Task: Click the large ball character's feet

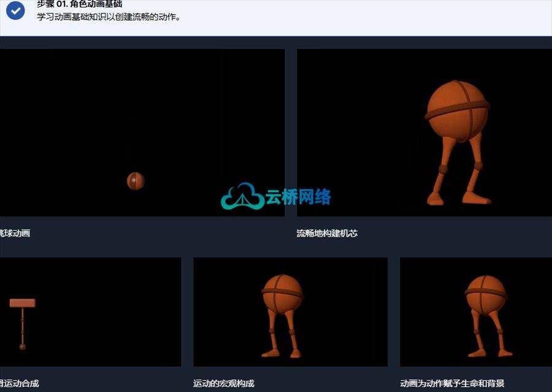Action: point(460,198)
